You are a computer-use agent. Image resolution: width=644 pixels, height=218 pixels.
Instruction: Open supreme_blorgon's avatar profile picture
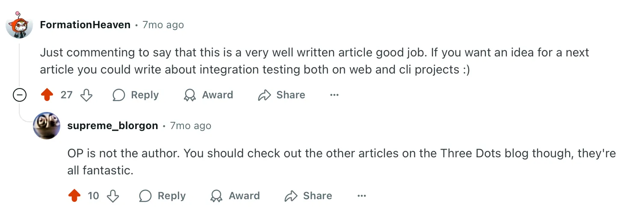47,126
